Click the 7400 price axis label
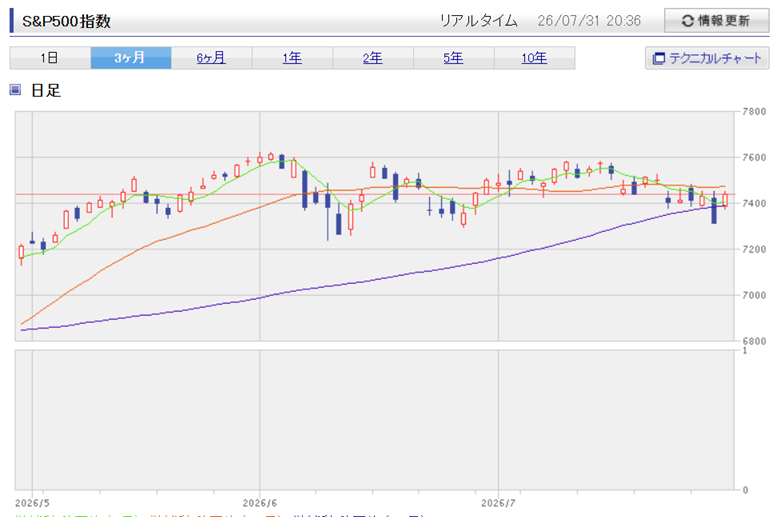 (x=754, y=203)
